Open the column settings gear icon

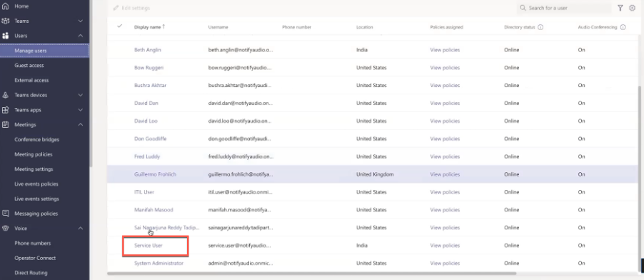pyautogui.click(x=632, y=8)
